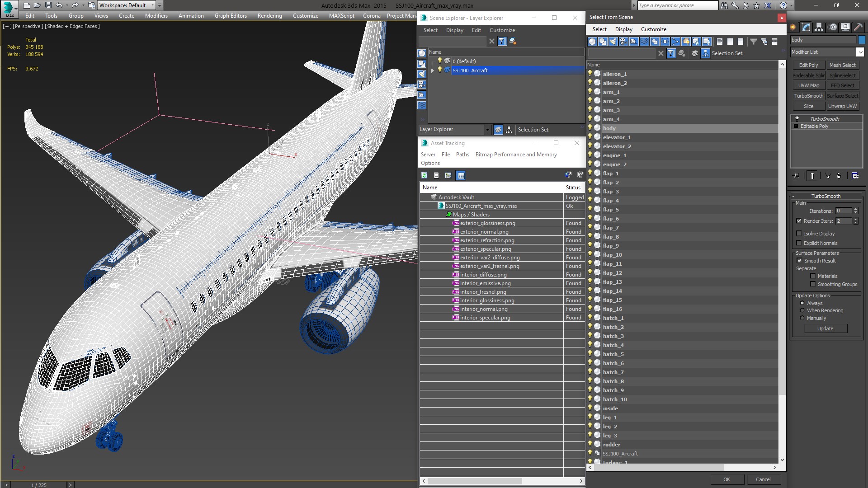Enable the Render Iters checkbox

799,221
